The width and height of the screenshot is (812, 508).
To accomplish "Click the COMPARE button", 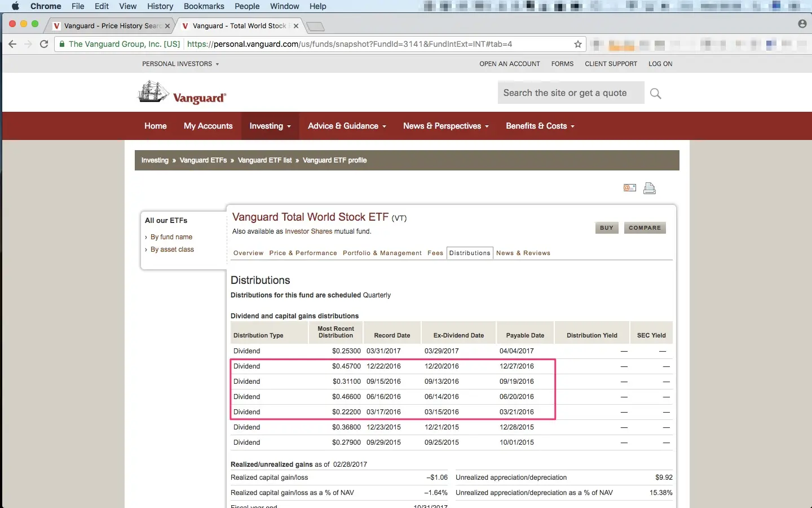I will [x=645, y=228].
